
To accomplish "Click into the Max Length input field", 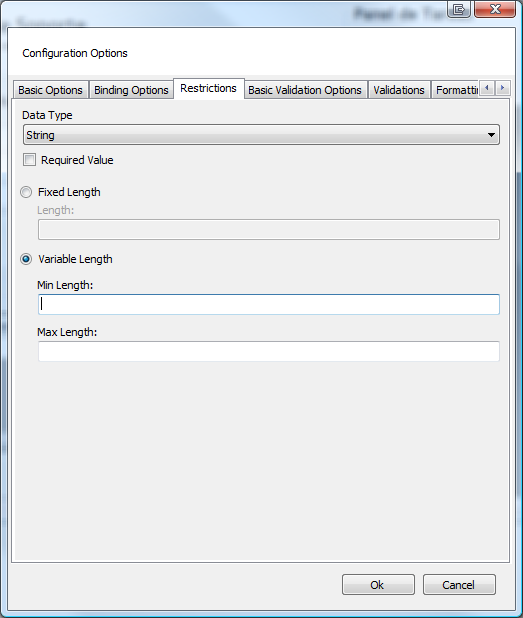I will click(269, 351).
